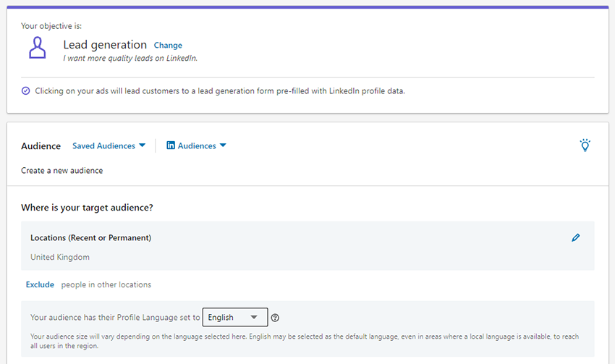Click the Where is your target audience heading

[87, 208]
